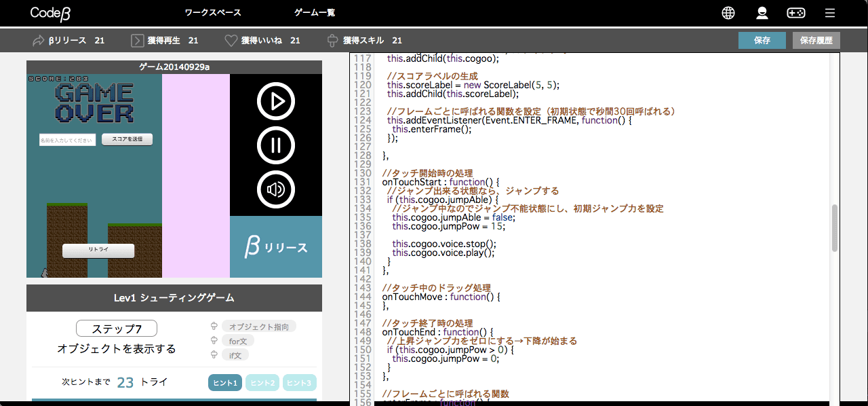Click the 獲得いいね heart icon
This screenshot has width=868, height=406.
pyautogui.click(x=231, y=41)
